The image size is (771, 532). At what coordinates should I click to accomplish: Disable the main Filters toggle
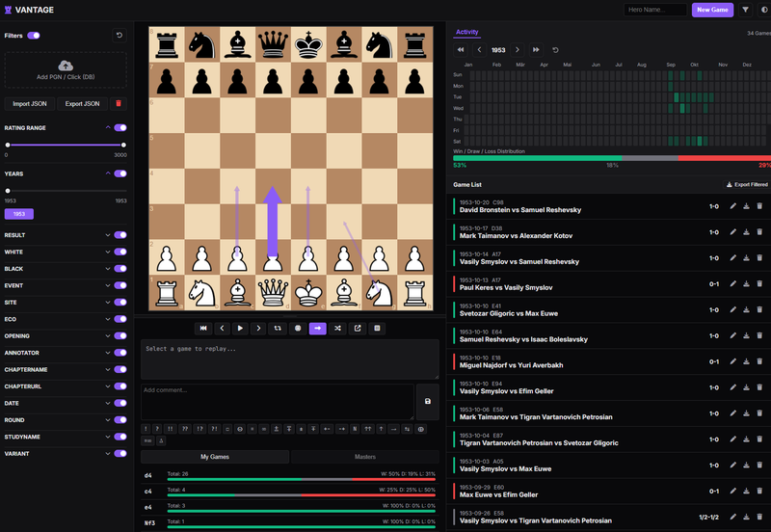pos(34,36)
